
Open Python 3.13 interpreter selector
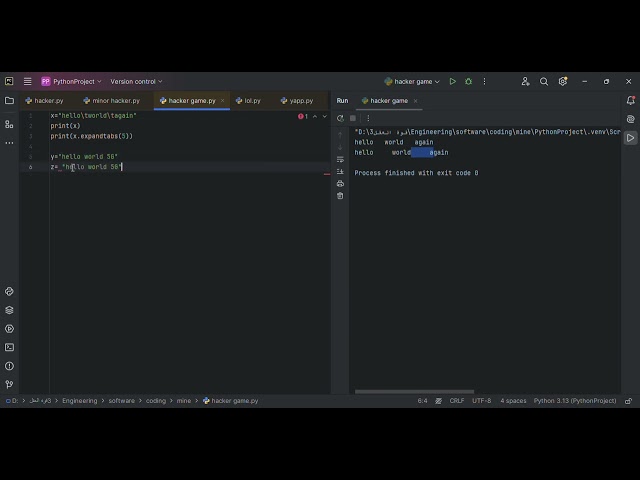(575, 401)
